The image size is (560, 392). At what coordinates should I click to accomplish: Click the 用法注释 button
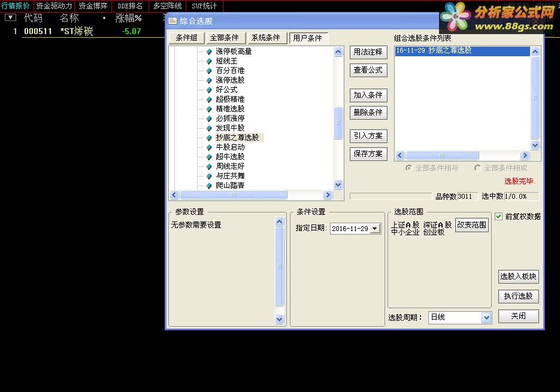click(x=368, y=52)
